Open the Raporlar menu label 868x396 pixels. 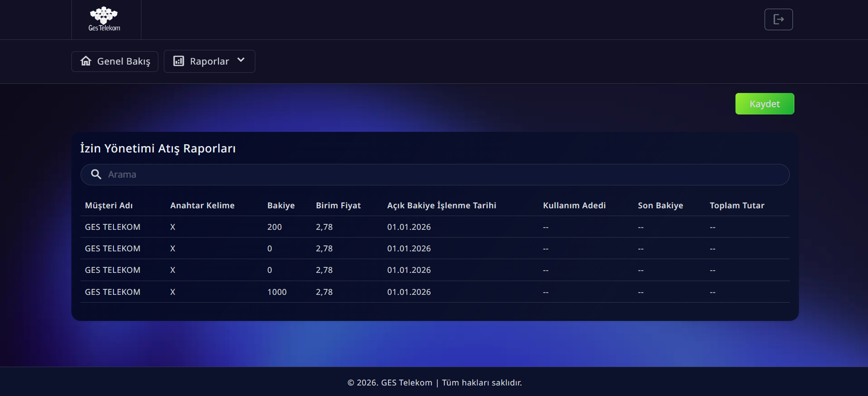[209, 61]
